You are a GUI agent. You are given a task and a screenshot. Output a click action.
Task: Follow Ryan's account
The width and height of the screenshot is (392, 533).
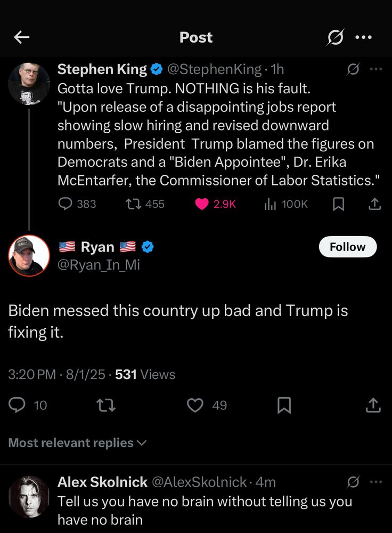pyautogui.click(x=347, y=247)
